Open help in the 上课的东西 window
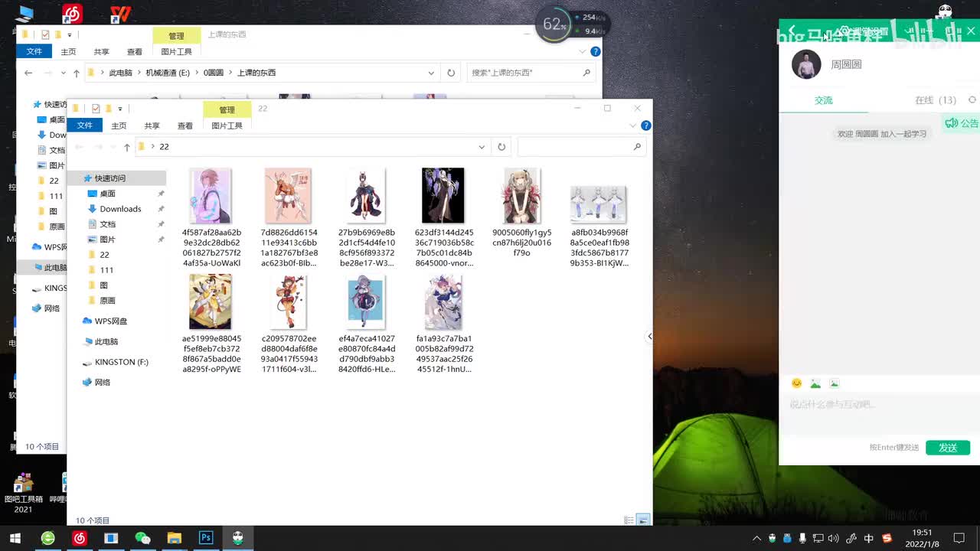 coord(596,51)
